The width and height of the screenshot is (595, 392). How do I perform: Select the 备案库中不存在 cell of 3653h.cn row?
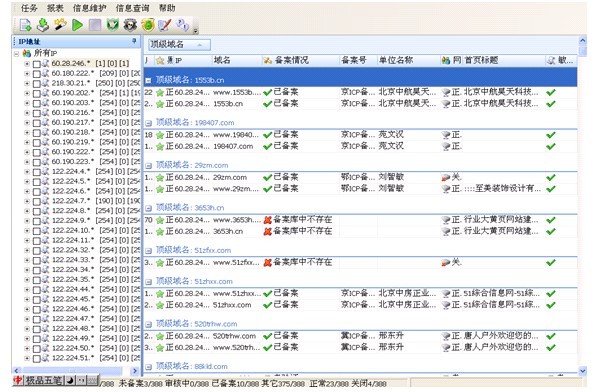(x=300, y=231)
